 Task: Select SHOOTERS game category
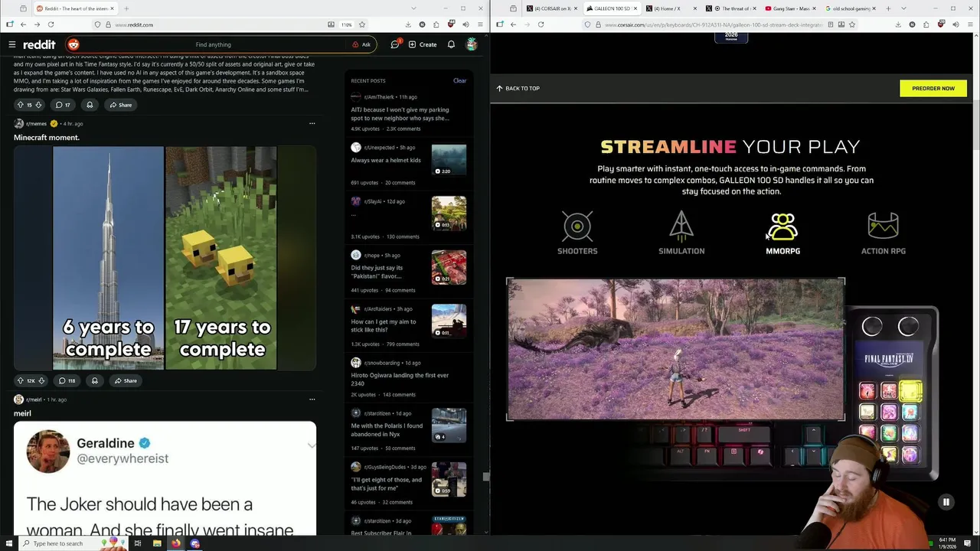click(577, 234)
